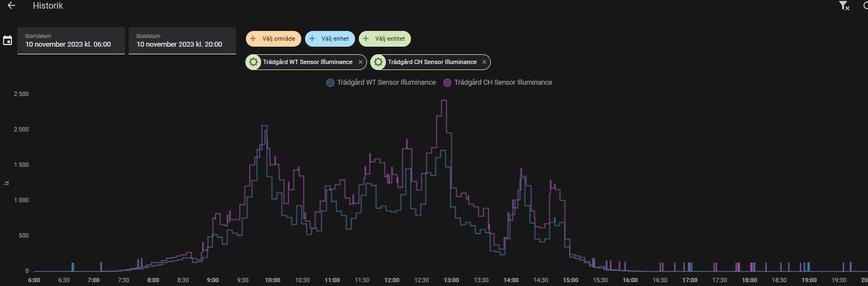Click the back arrow next to Historik

point(11,6)
